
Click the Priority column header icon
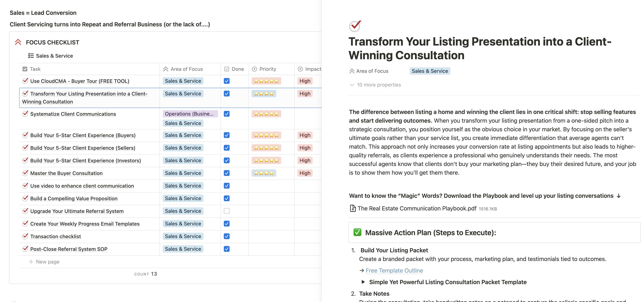[254, 69]
